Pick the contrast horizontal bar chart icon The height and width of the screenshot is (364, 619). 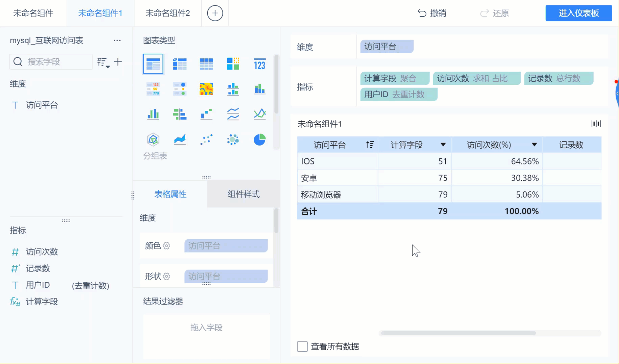pos(180,114)
